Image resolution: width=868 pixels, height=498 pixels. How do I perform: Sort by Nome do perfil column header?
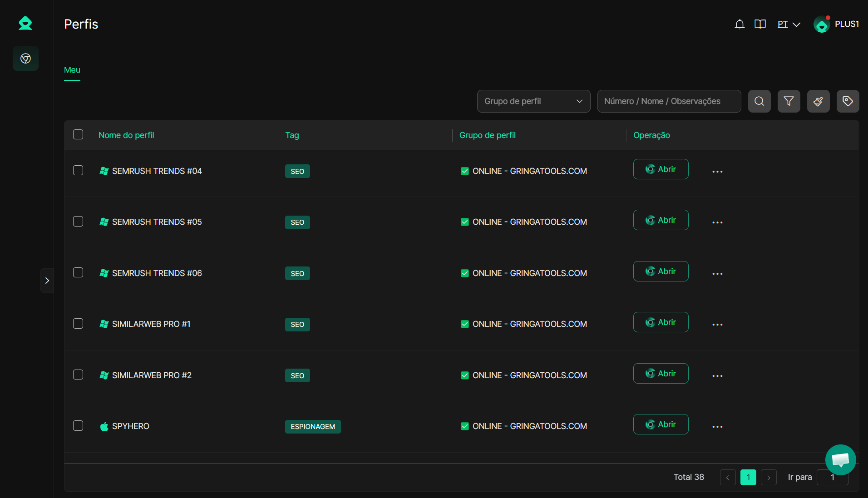pyautogui.click(x=126, y=135)
